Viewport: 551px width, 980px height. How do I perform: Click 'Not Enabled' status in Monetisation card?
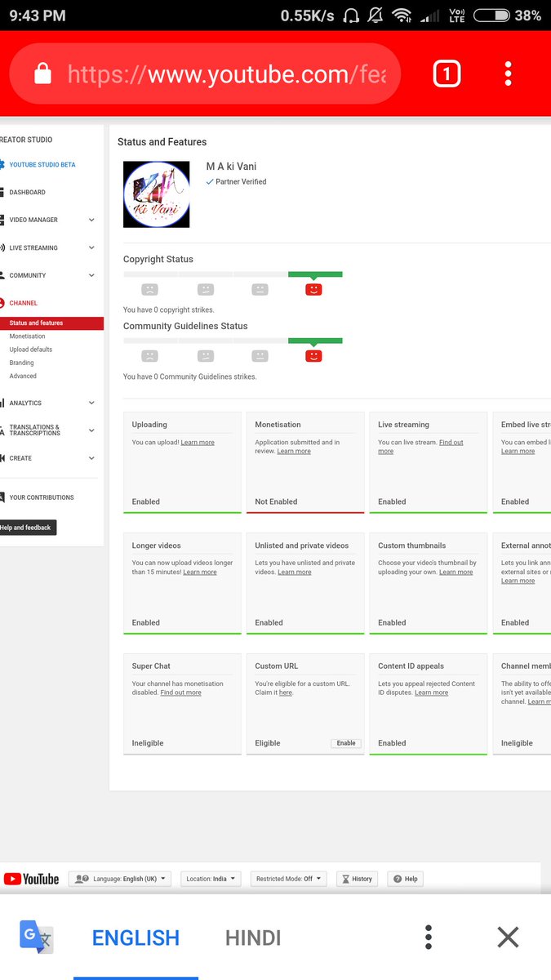[276, 501]
